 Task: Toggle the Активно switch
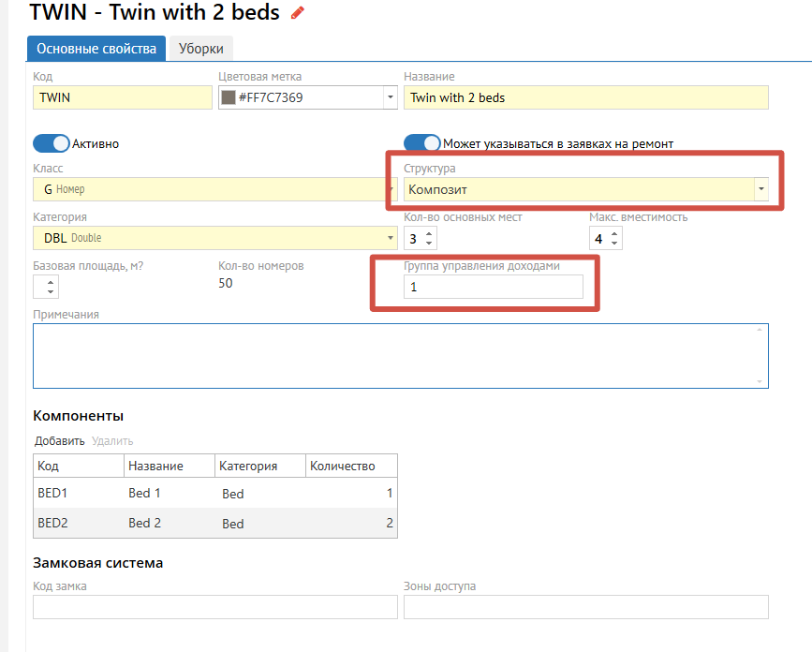point(52,143)
